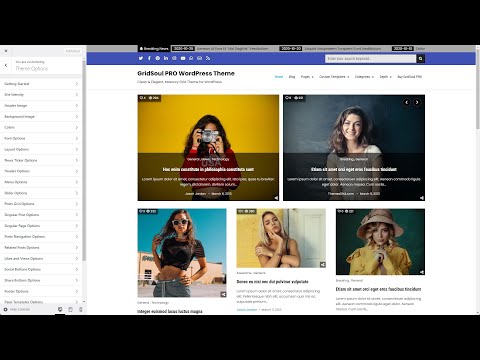Expand Colors section
The width and height of the screenshot is (480, 360).
click(41, 127)
